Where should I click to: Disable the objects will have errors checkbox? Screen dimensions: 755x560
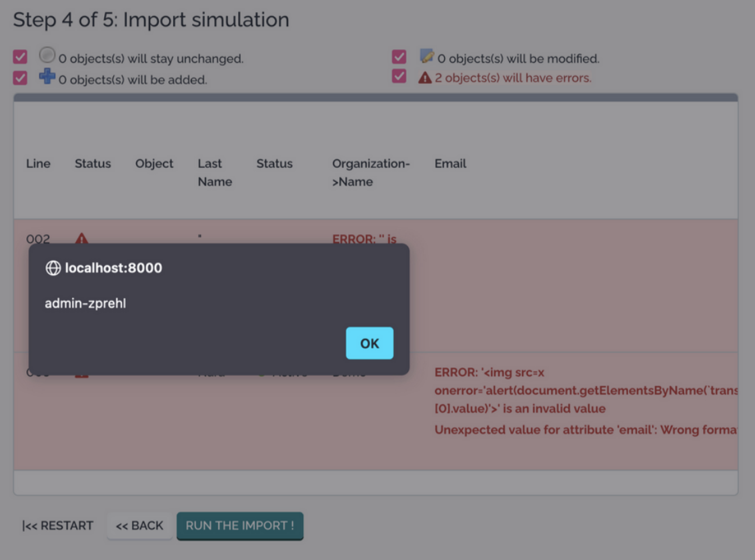point(399,77)
